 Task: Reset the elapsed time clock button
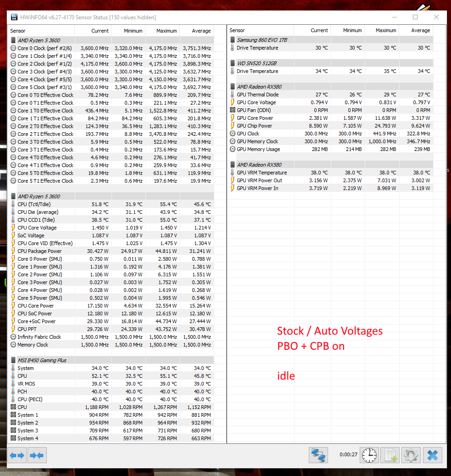pos(369,455)
